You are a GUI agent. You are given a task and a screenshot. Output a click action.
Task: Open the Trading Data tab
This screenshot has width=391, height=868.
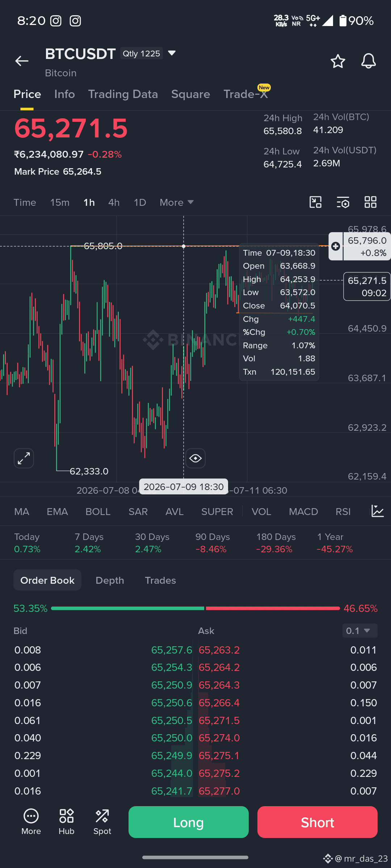[x=123, y=94]
